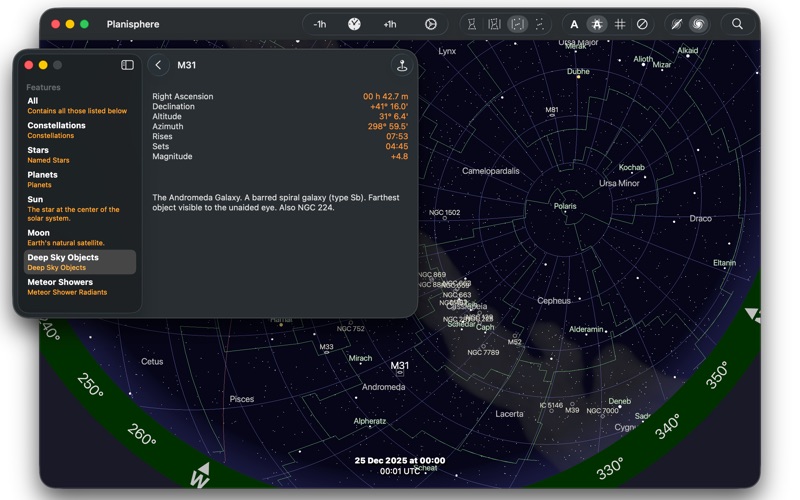Viewport: 800px width, 500px height.
Task: Go back using the chevron beside M31
Action: tap(159, 65)
